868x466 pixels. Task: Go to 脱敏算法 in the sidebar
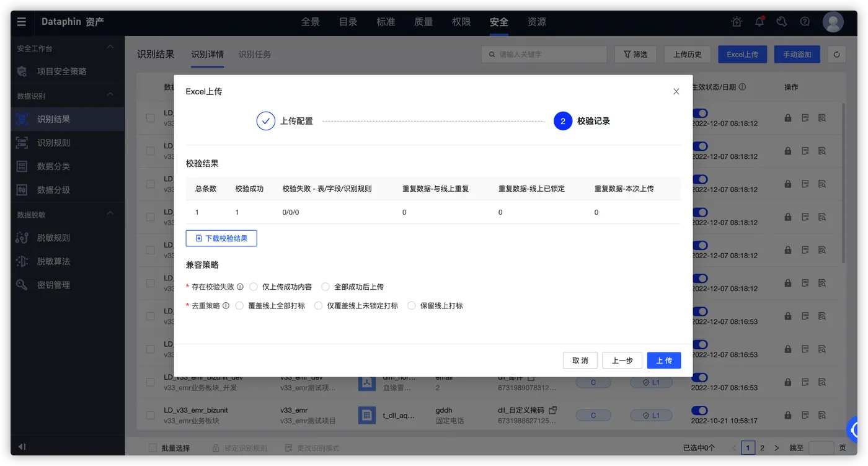pyautogui.click(x=67, y=261)
